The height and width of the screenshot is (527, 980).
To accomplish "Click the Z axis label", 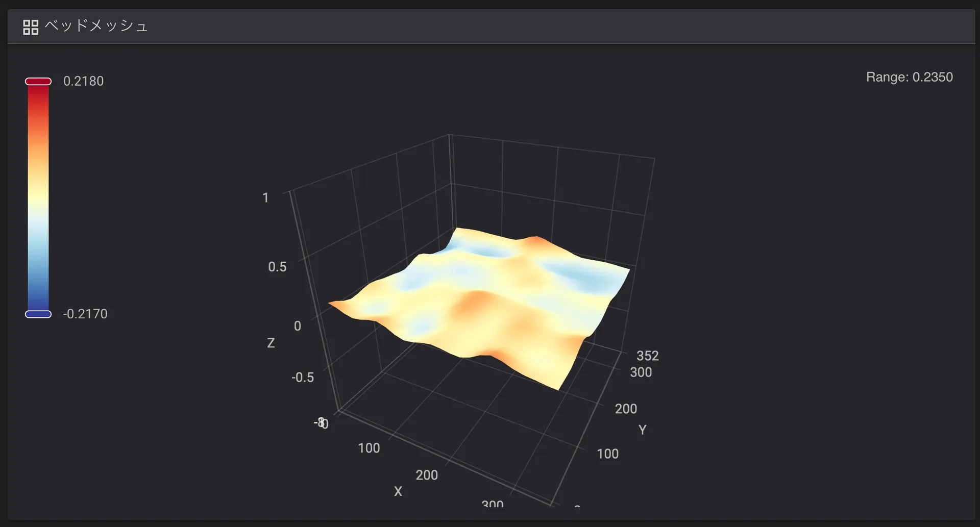I will tap(271, 343).
